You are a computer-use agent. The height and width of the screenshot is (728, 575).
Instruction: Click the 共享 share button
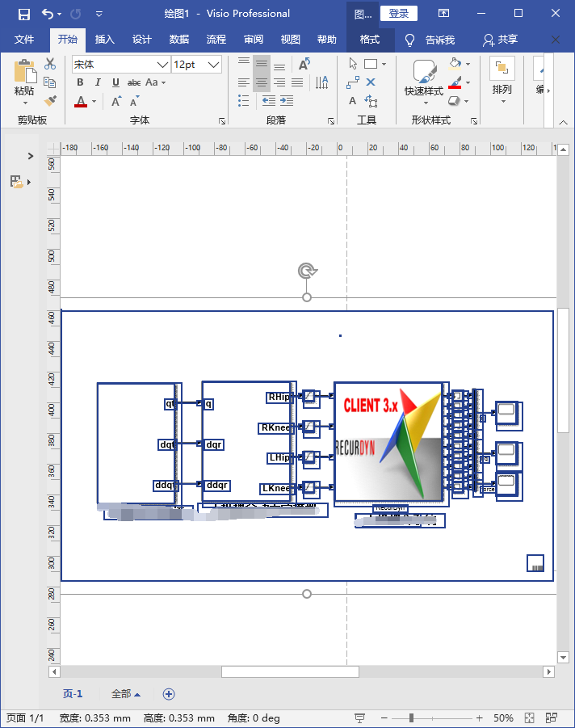click(500, 40)
